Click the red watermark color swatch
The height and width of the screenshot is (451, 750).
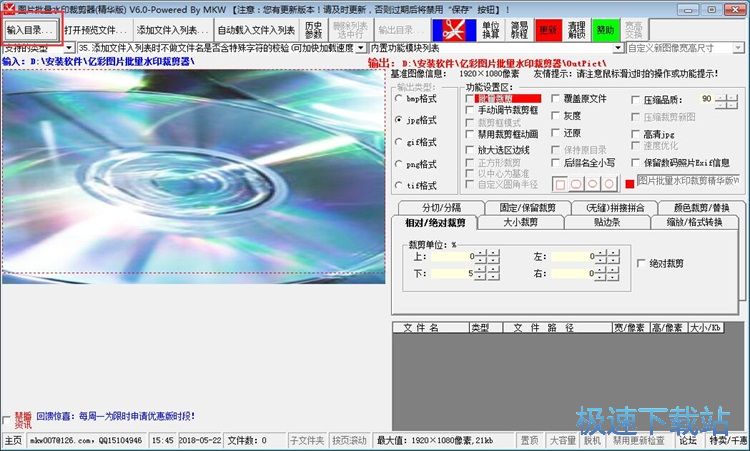coord(629,184)
